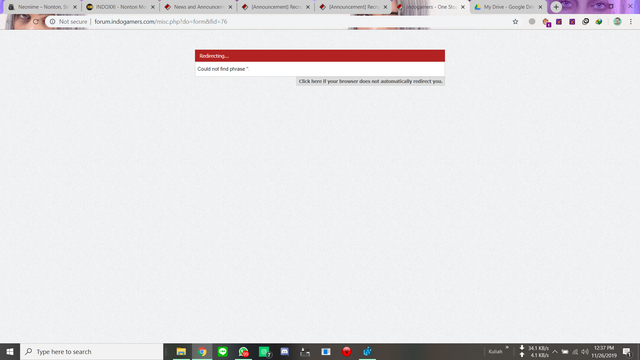Open a new browser tab
This screenshot has height=360, width=640.
coord(556,7)
